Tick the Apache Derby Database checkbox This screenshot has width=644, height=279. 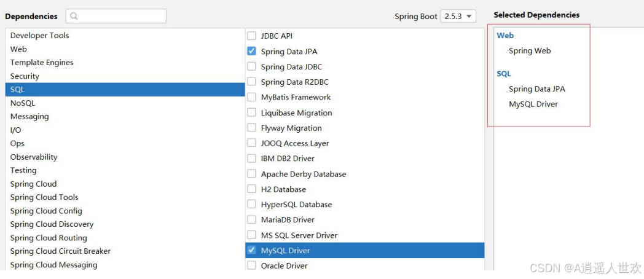251,174
